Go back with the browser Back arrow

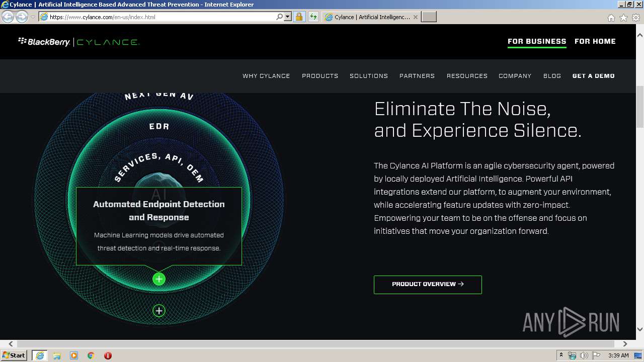coord(8,17)
